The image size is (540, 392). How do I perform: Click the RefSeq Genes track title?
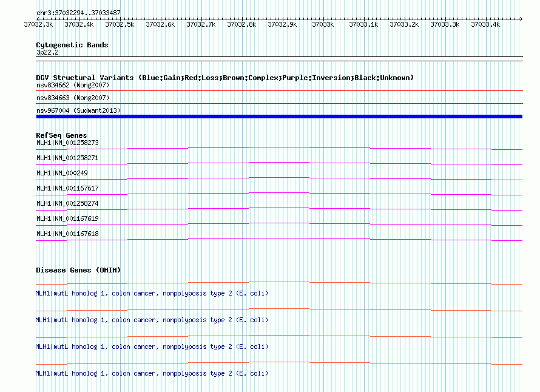coord(61,135)
